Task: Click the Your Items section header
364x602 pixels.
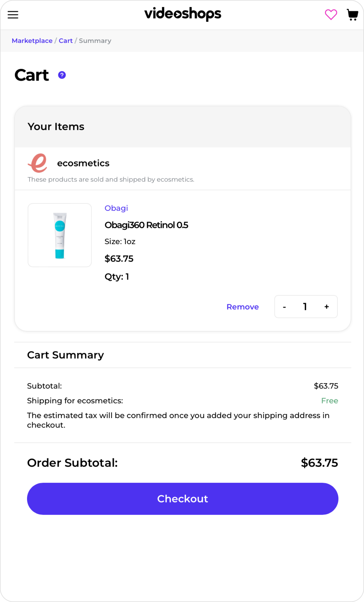Action: [x=56, y=127]
